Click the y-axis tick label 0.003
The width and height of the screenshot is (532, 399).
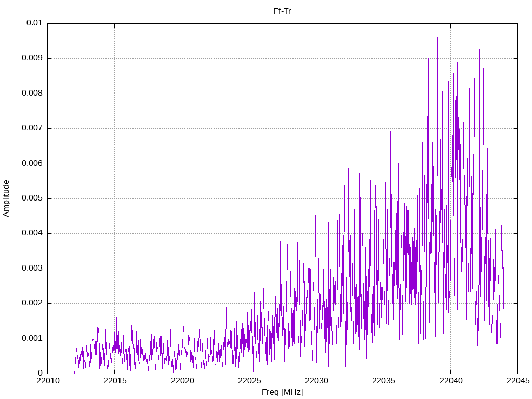coord(32,269)
